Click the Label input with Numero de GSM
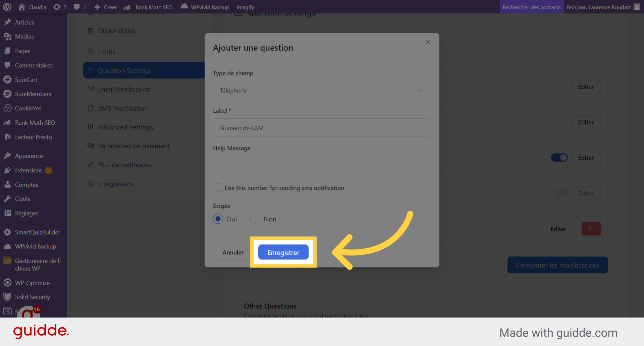Image resolution: width=644 pixels, height=346 pixels. point(322,127)
